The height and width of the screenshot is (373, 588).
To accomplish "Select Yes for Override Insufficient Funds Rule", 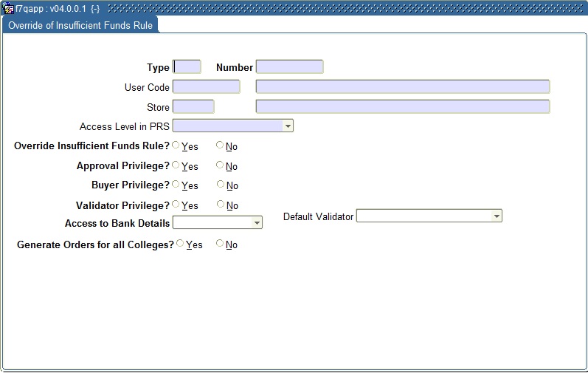I will (176, 146).
